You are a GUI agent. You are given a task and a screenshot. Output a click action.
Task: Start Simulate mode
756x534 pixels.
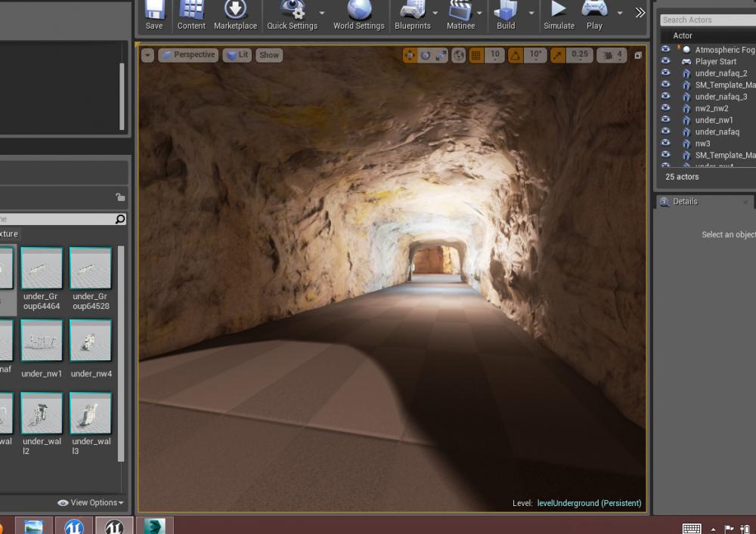[x=559, y=15]
